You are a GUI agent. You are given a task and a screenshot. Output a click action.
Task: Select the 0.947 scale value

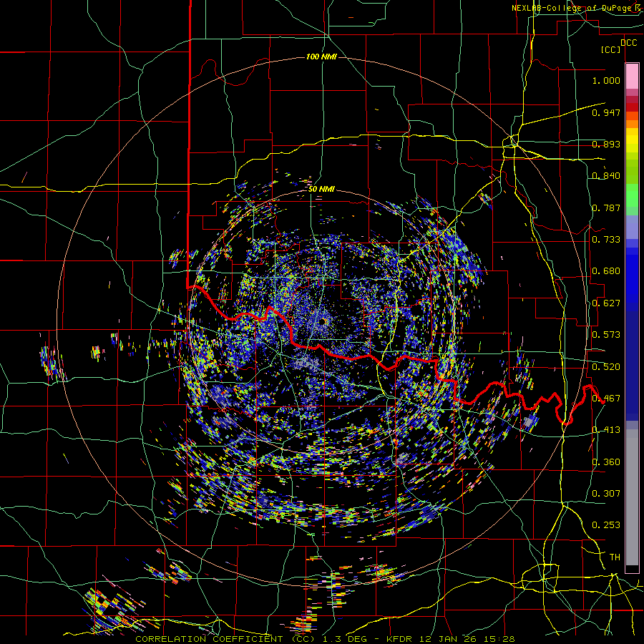[606, 112]
